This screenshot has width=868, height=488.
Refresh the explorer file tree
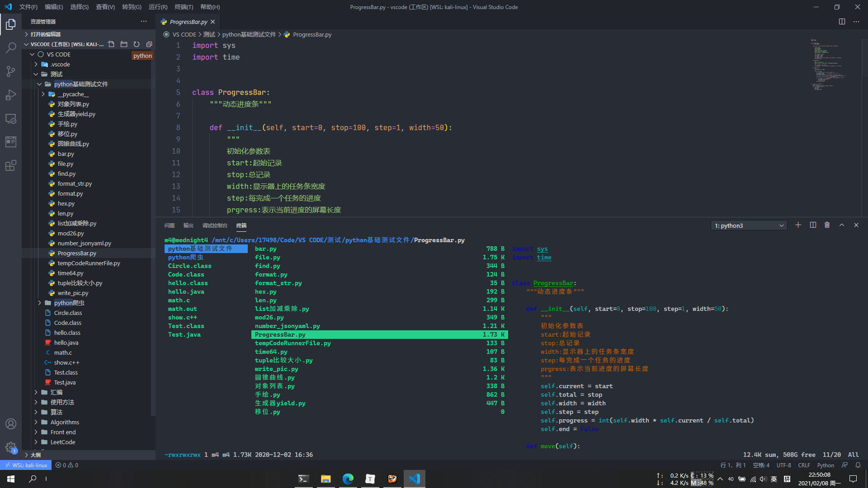(x=137, y=44)
